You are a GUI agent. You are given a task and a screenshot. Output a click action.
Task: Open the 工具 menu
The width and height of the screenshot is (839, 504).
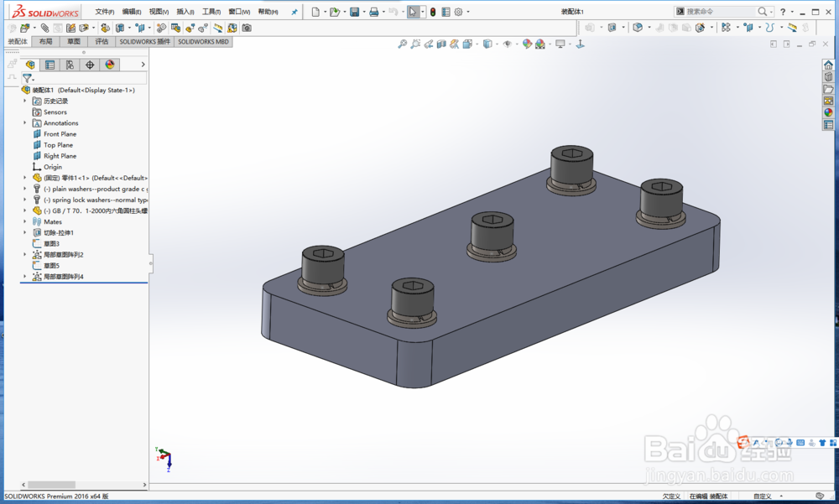[x=211, y=12]
